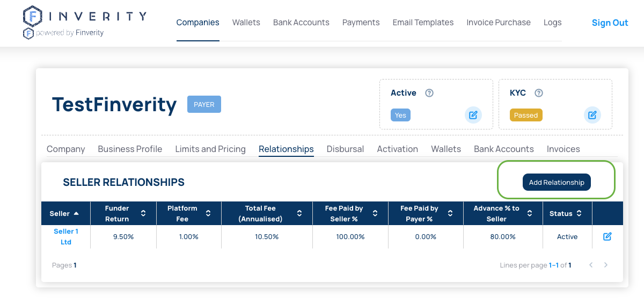Click the PAYER badge
The height and width of the screenshot is (303, 644).
(x=204, y=104)
